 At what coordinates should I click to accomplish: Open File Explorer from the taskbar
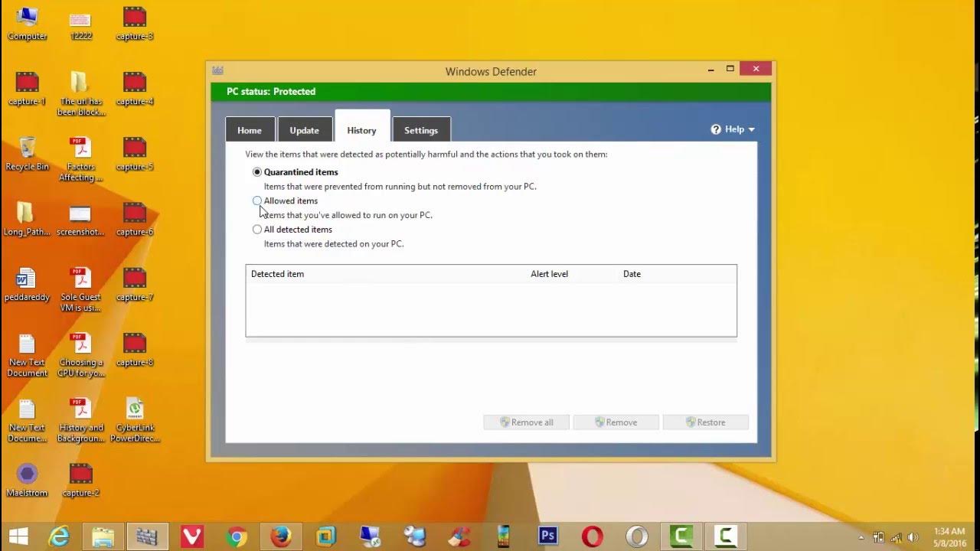click(x=103, y=536)
